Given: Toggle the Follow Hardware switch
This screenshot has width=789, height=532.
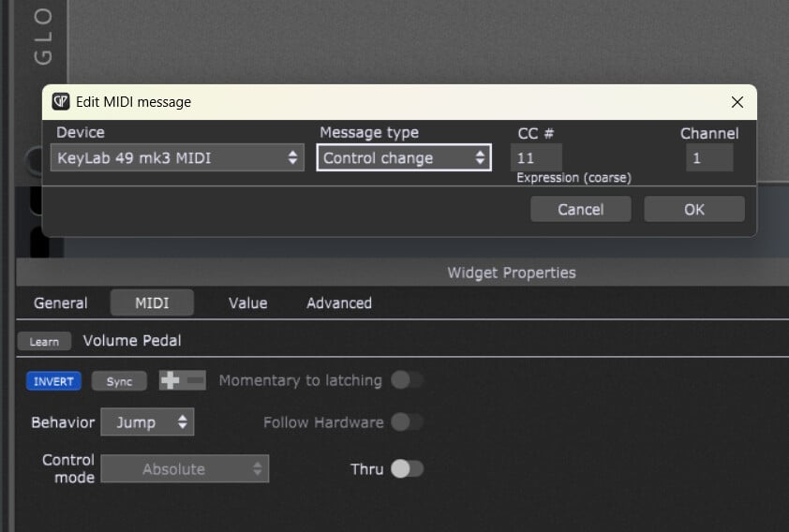Looking at the screenshot, I should pos(407,422).
